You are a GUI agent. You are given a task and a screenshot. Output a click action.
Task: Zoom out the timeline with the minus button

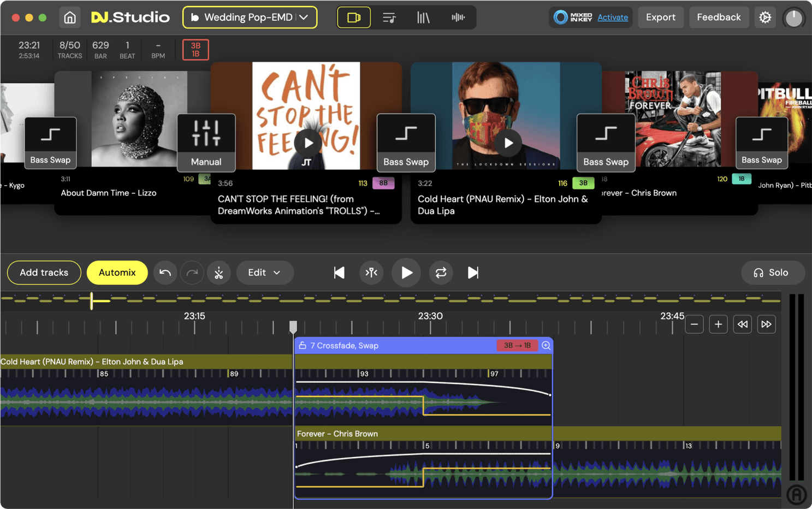[694, 324]
